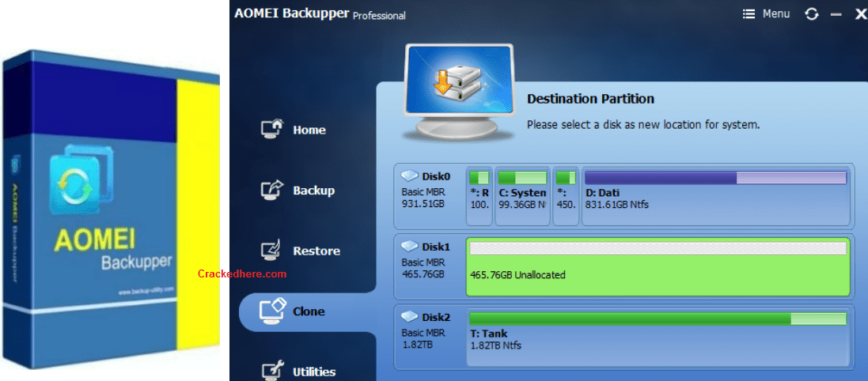868x381 pixels.
Task: Select Disk1 Basic MBR 465.76GB
Action: tap(429, 266)
